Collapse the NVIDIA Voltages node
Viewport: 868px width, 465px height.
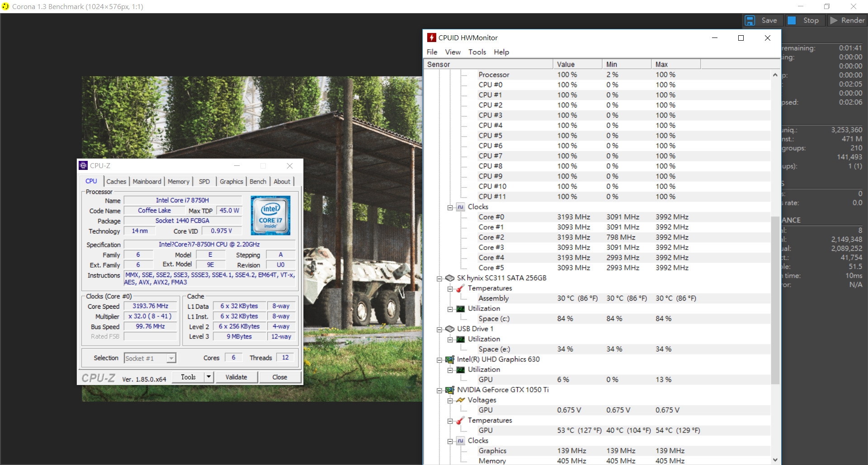click(450, 401)
